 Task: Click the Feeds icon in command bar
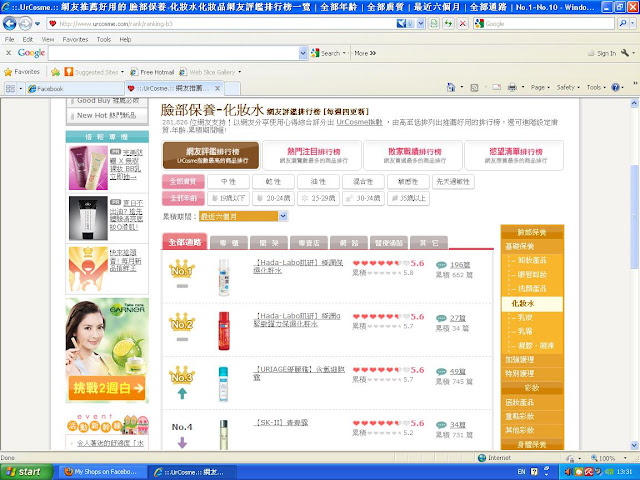474,87
